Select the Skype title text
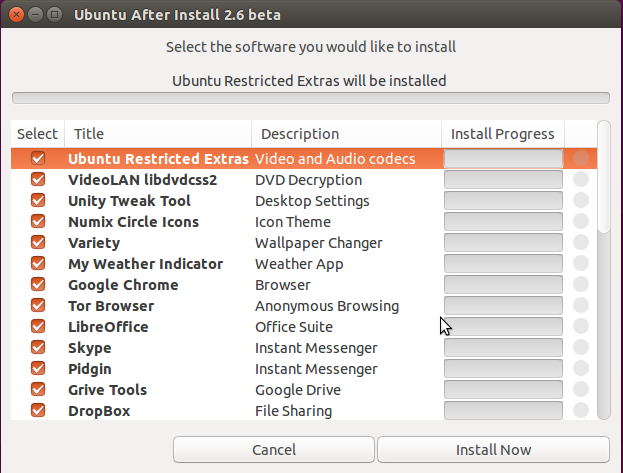This screenshot has height=473, width=623. tap(90, 348)
